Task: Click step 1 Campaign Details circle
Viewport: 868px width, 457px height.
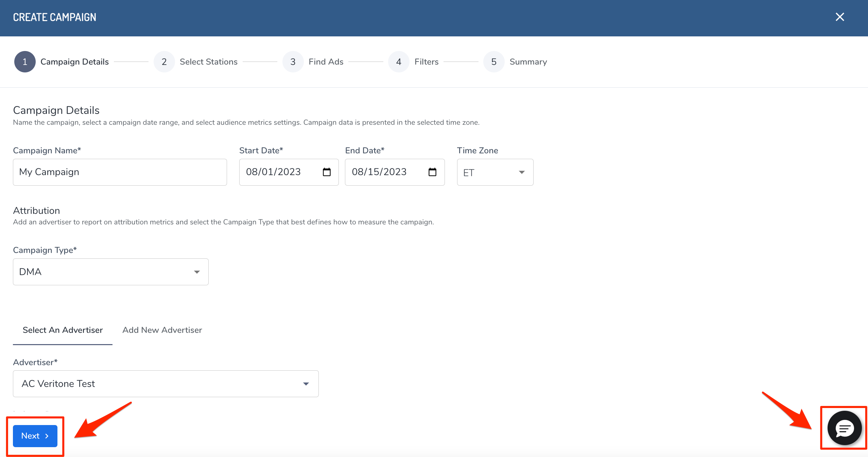Action: (25, 62)
